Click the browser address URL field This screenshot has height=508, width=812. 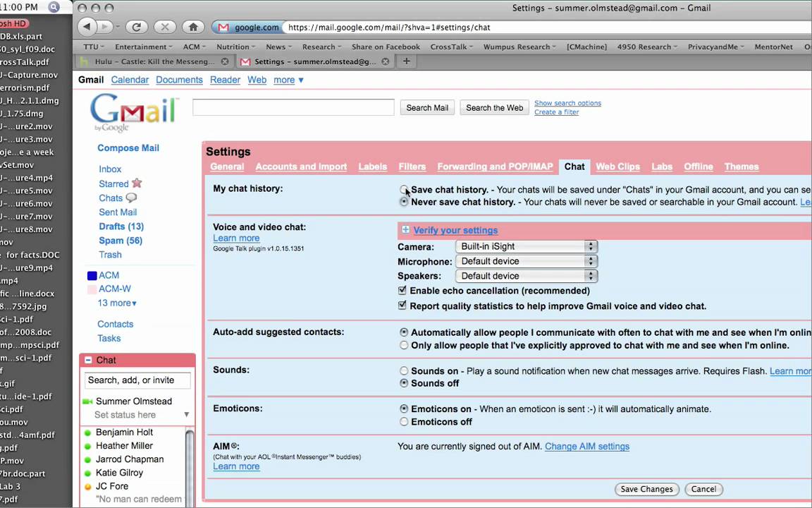tap(546, 28)
